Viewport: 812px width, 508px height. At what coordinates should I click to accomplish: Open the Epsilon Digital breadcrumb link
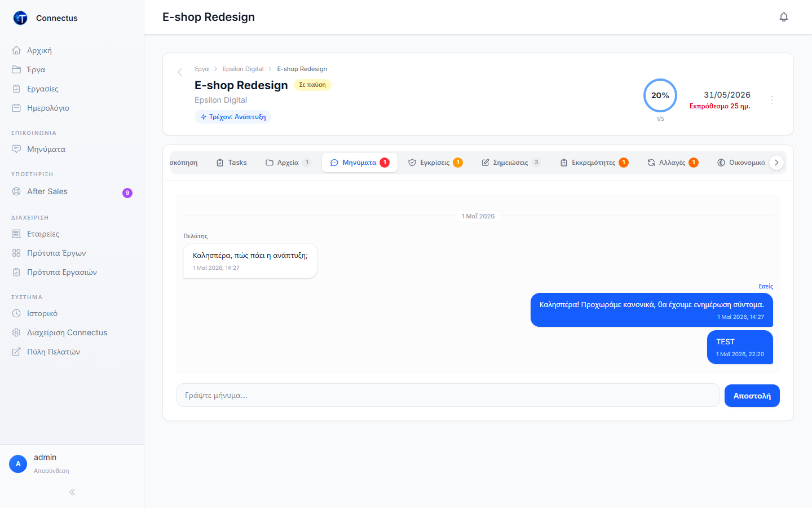click(243, 69)
